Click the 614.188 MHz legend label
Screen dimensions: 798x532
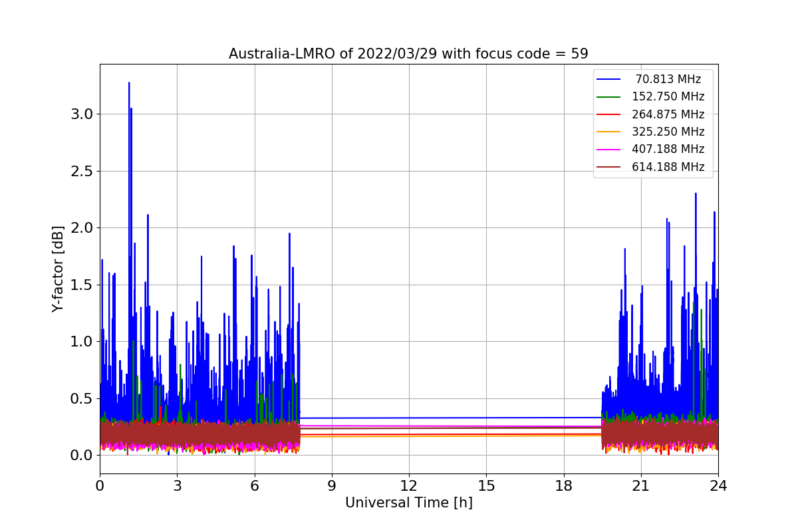tap(668, 167)
